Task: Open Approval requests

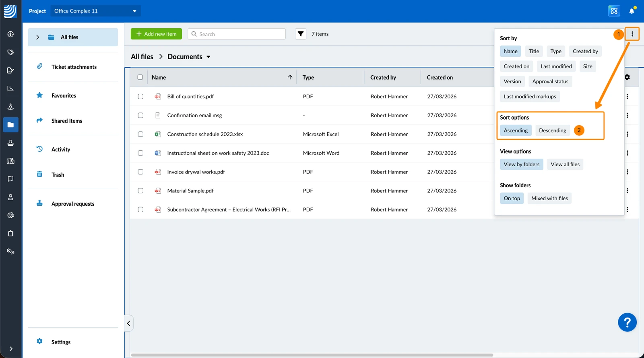Action: (x=73, y=204)
